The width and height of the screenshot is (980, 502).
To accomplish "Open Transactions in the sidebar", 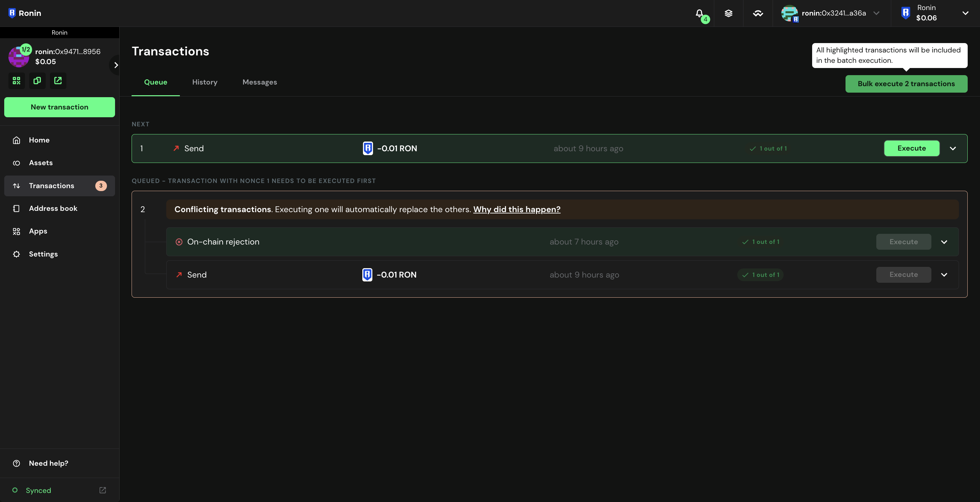I will tap(59, 186).
